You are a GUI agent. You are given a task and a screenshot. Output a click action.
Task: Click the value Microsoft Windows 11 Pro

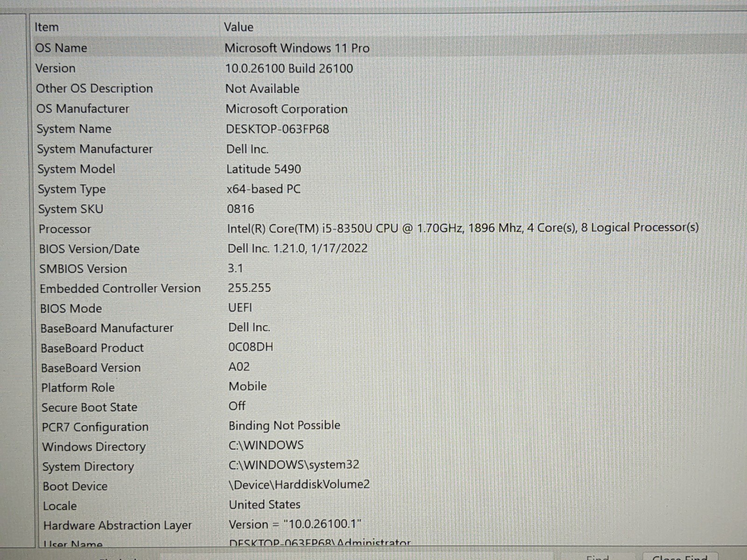[297, 48]
